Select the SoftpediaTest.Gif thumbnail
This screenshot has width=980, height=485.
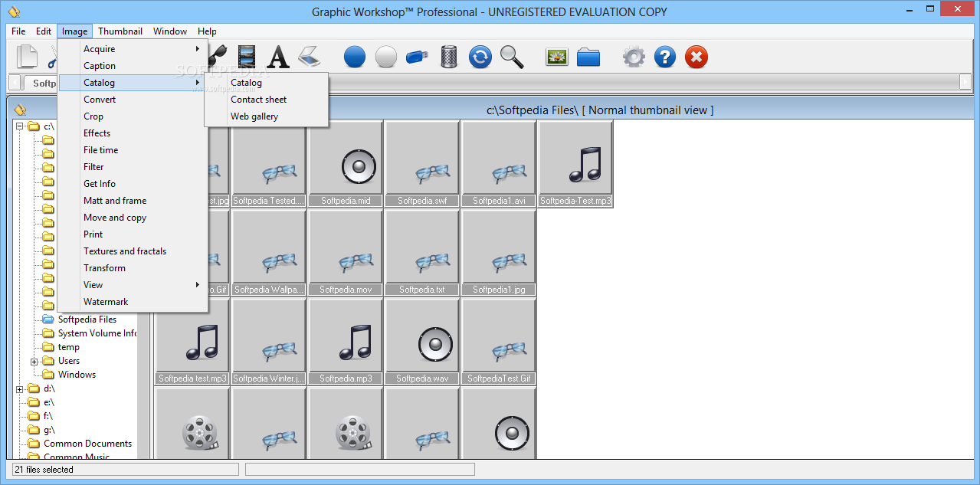click(x=499, y=342)
